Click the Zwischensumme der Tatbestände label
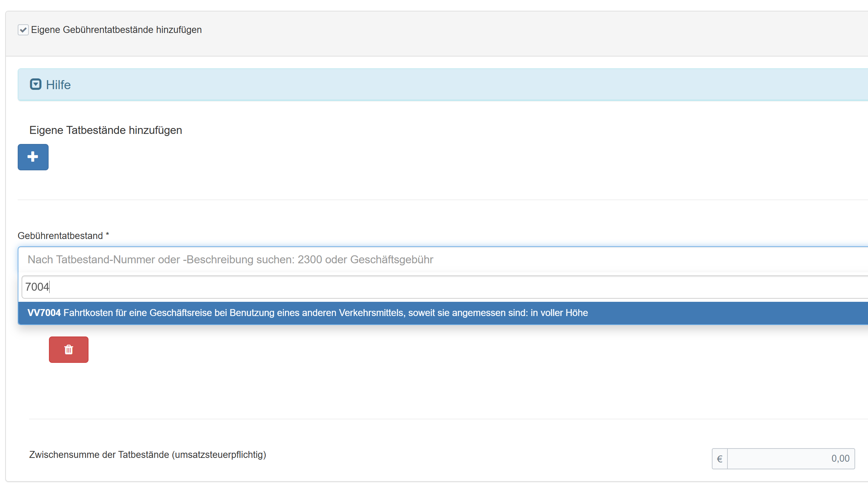The image size is (868, 486). coord(148,454)
